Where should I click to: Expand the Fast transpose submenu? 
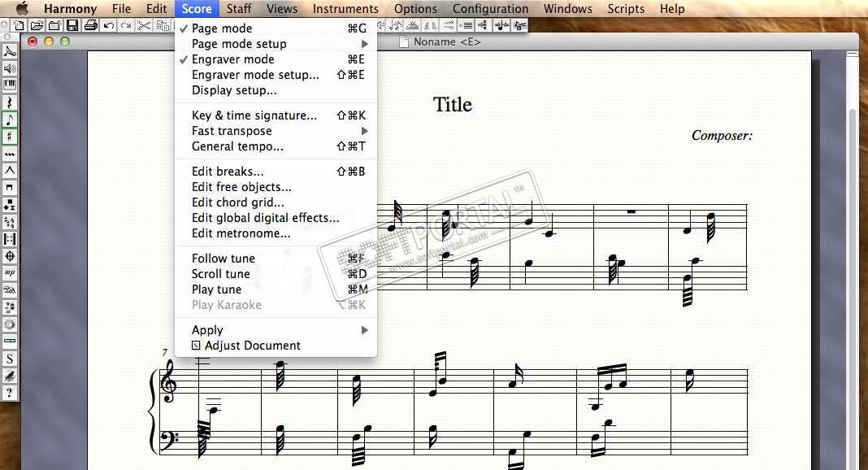[276, 131]
